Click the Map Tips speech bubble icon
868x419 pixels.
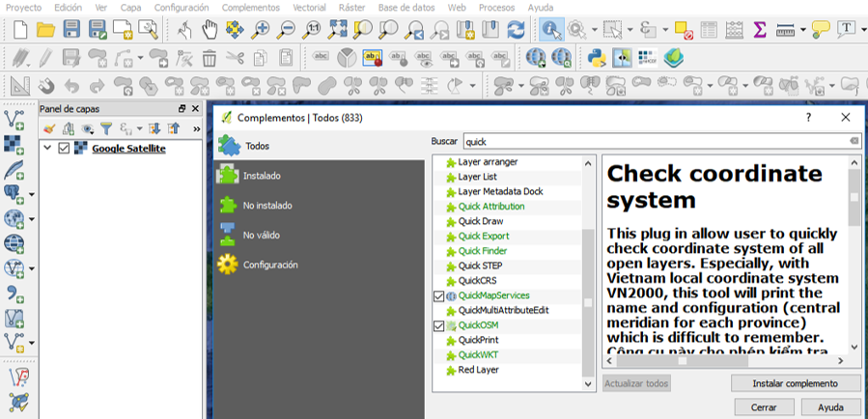(x=821, y=29)
